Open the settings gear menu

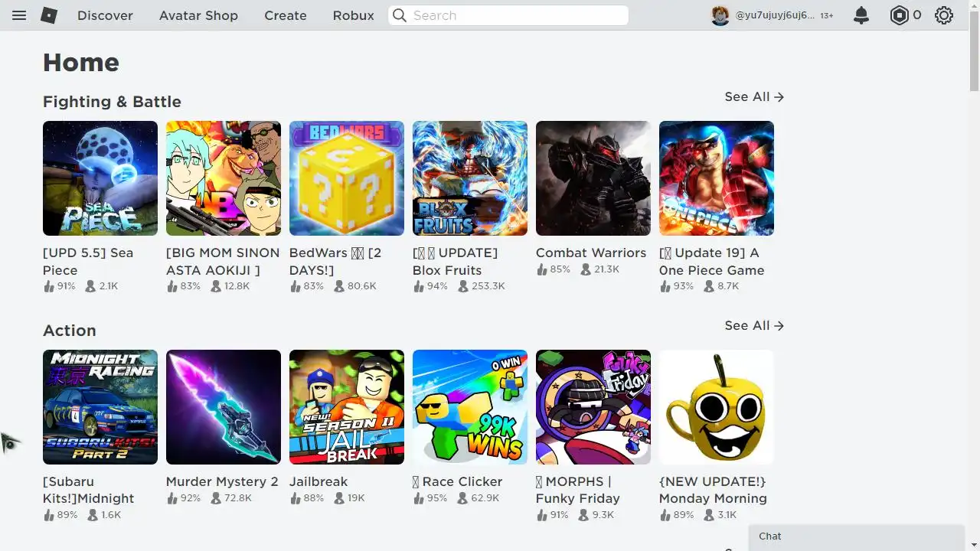(x=944, y=15)
